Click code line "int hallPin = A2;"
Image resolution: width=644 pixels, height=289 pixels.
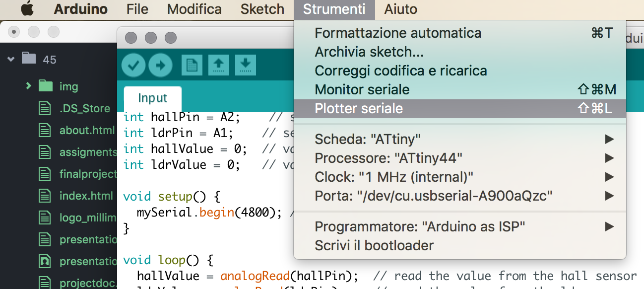[x=182, y=117]
